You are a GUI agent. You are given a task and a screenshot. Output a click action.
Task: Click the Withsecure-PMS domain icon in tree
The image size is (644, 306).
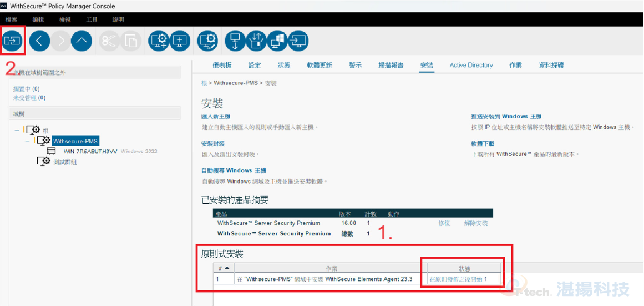coord(44,141)
